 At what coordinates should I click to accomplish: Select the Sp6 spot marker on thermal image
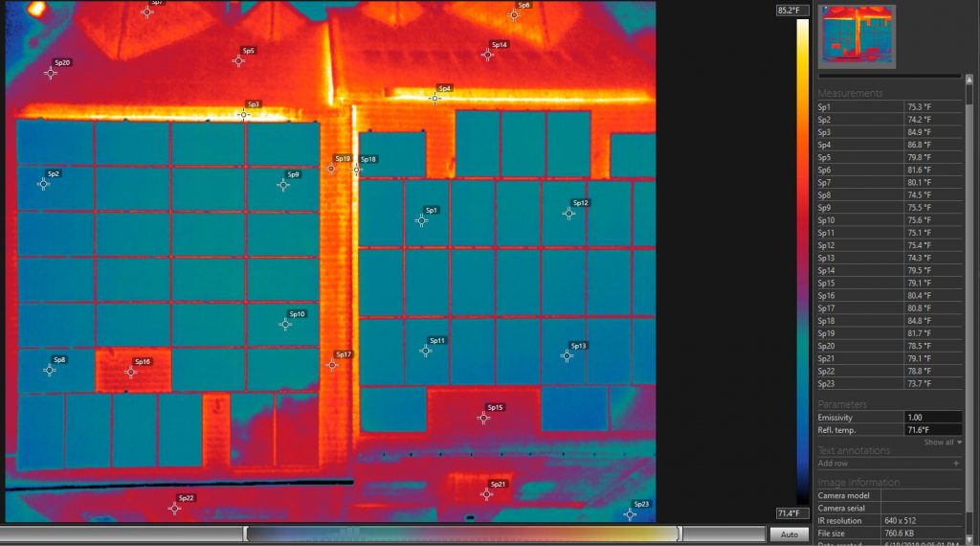click(x=514, y=15)
